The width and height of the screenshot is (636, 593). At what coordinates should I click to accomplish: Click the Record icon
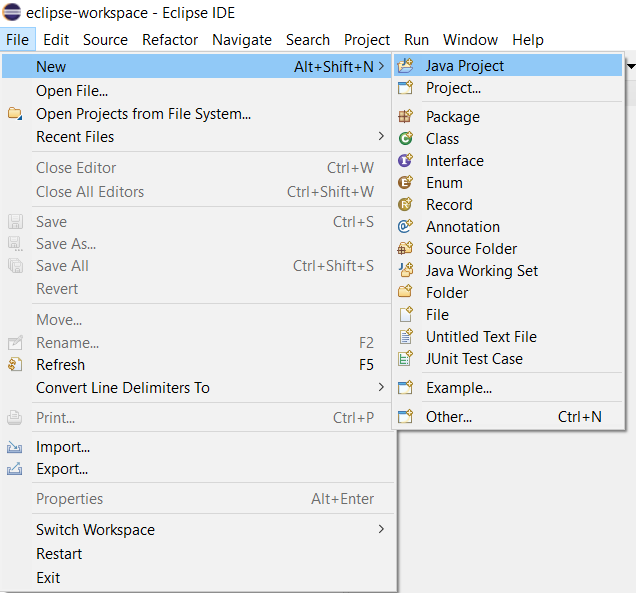pyautogui.click(x=405, y=205)
